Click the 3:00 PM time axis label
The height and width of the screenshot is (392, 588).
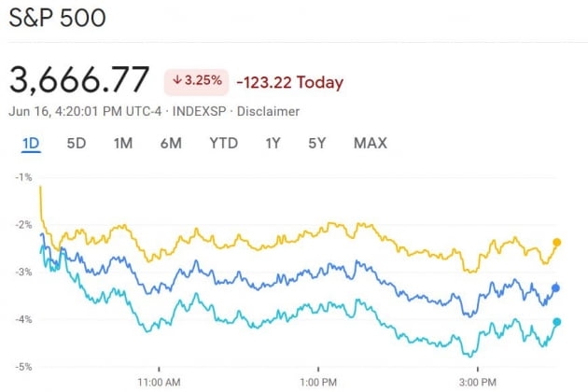coord(477,381)
